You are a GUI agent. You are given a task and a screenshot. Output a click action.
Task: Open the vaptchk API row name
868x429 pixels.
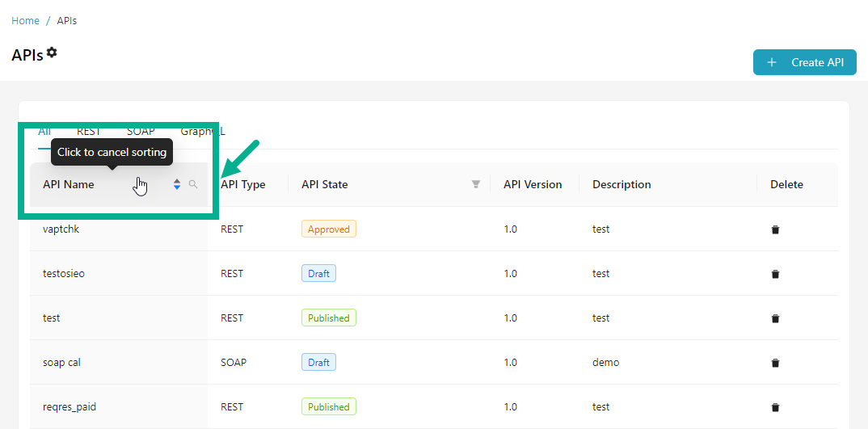click(61, 229)
